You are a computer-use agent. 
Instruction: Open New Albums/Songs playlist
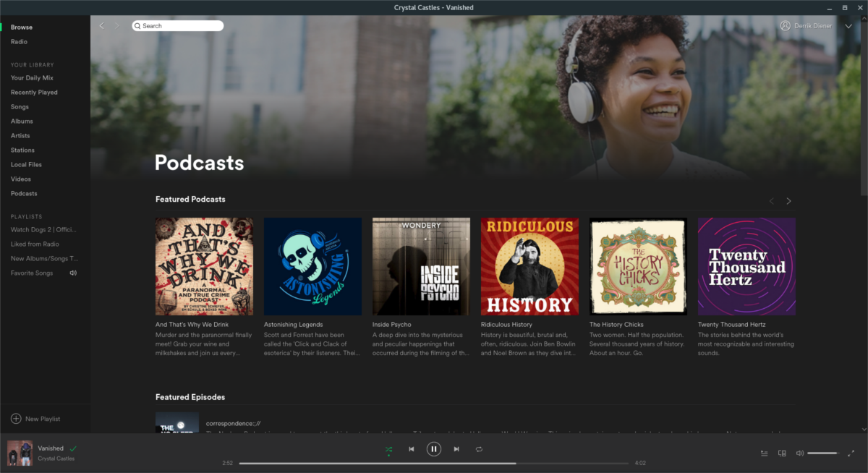43,259
